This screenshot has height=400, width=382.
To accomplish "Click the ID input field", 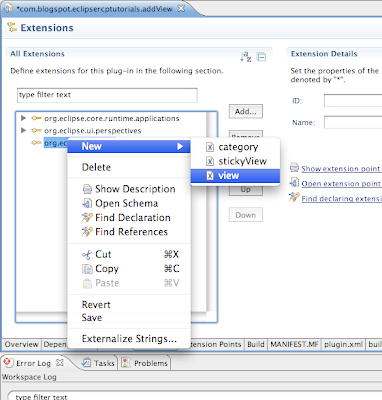I will point(353,100).
